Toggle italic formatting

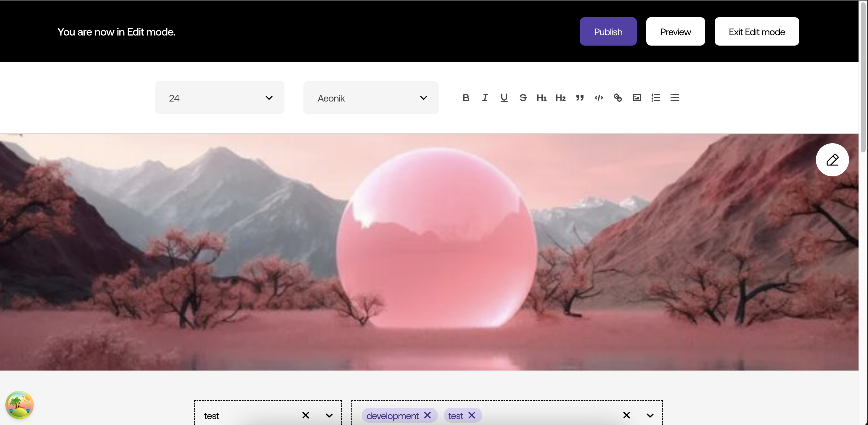[x=485, y=98]
